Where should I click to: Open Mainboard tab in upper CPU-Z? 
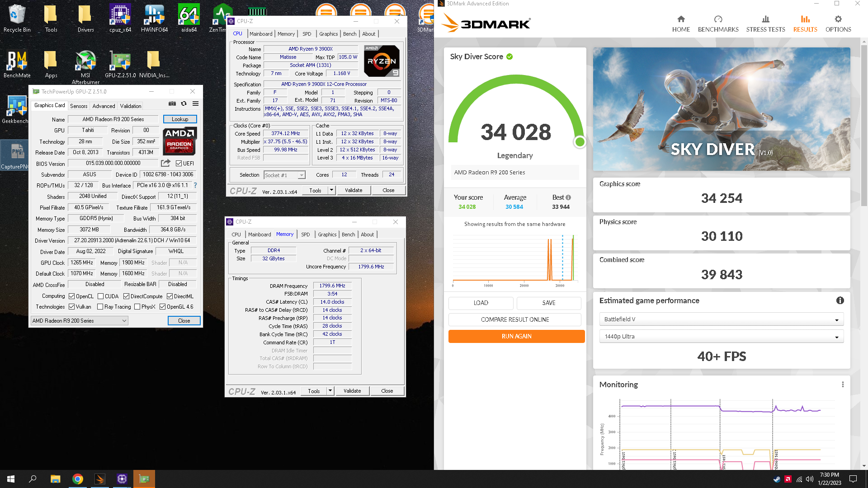tap(261, 34)
